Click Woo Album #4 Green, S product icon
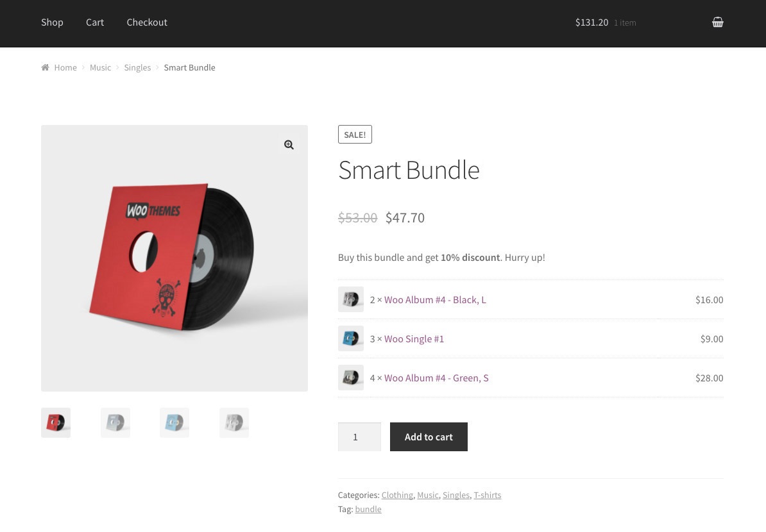 tap(351, 378)
